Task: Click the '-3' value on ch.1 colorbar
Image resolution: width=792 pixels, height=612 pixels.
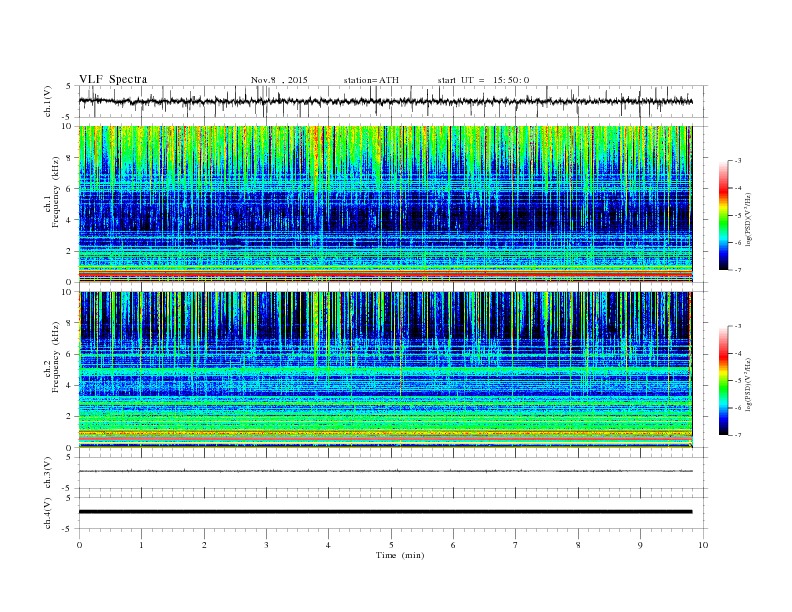Action: 737,161
